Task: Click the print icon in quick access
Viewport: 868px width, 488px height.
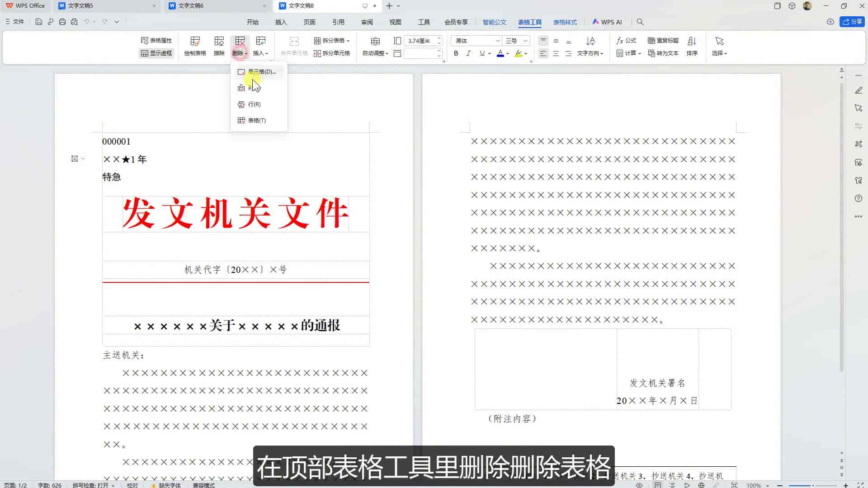Action: [62, 22]
